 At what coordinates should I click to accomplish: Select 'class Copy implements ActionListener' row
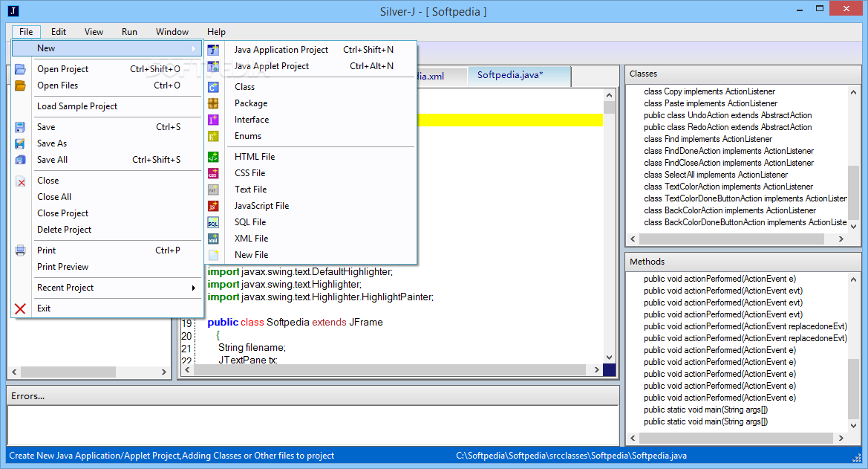pyautogui.click(x=709, y=91)
